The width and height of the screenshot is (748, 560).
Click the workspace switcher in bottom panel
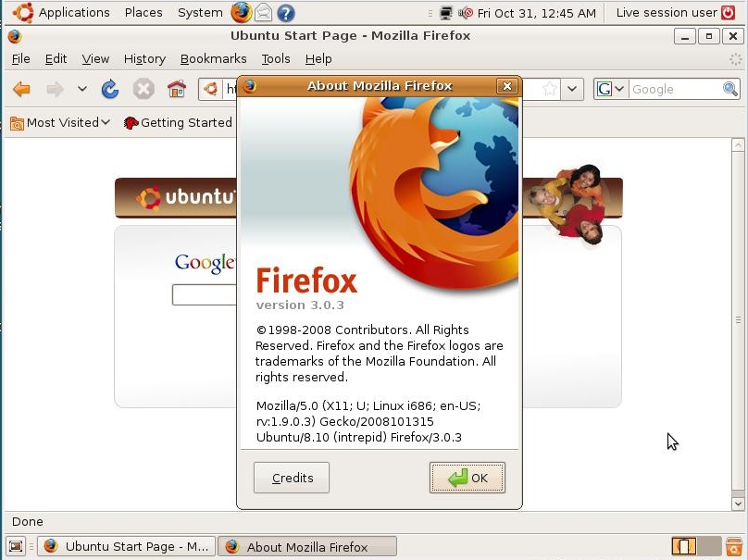pos(695,546)
